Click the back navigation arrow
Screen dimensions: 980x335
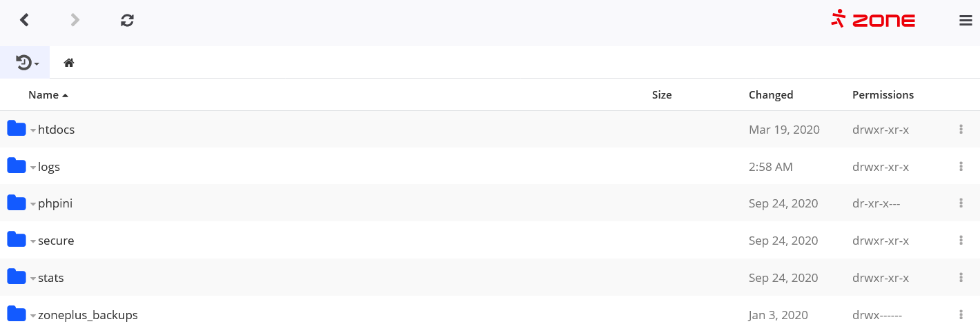click(25, 20)
